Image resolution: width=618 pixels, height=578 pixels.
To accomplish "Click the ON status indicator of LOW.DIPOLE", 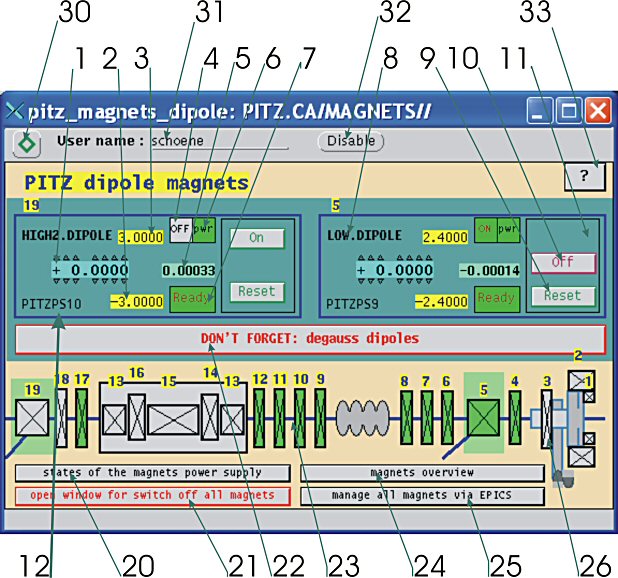I will (485, 229).
